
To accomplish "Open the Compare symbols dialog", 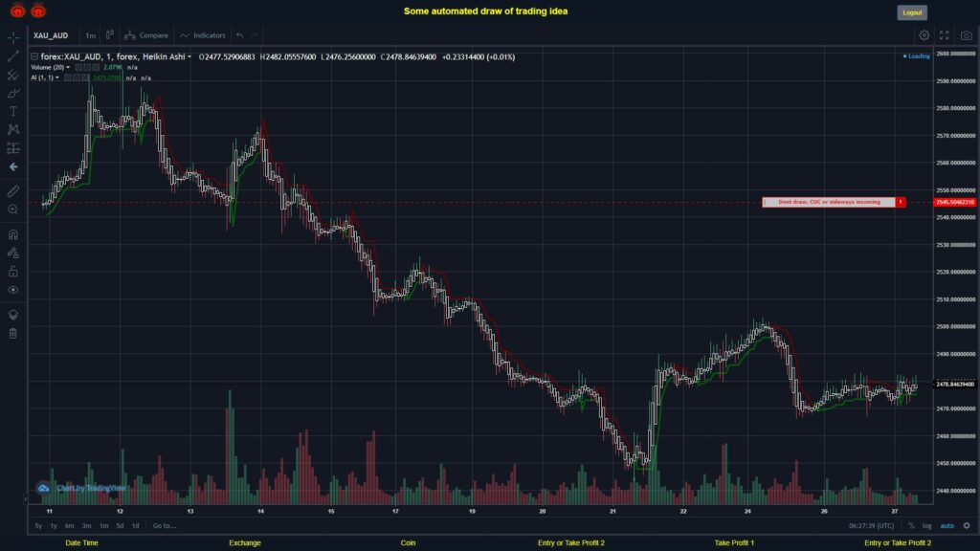I will click(x=146, y=35).
